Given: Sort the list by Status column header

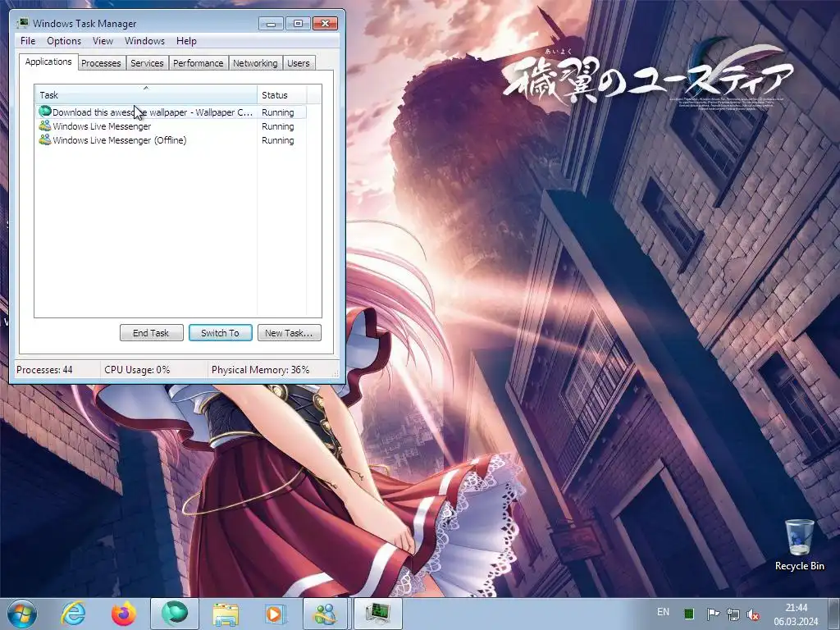Looking at the screenshot, I should (x=282, y=95).
